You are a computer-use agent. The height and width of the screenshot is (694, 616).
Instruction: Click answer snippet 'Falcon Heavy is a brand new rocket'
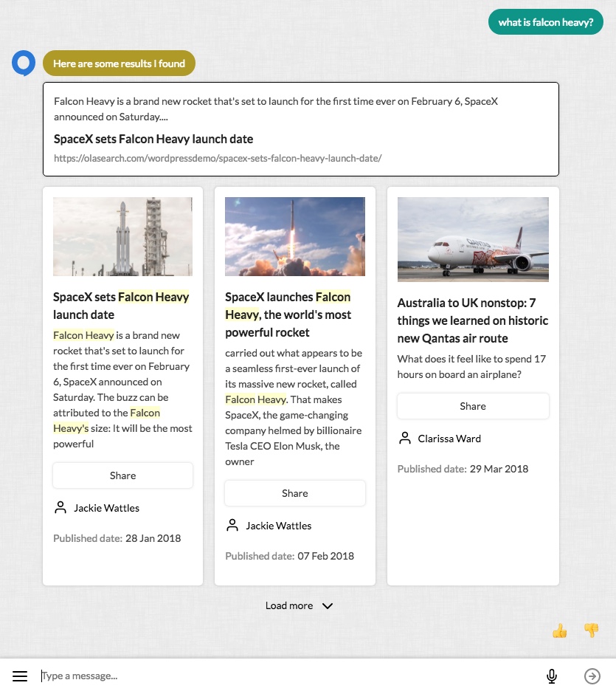(275, 109)
